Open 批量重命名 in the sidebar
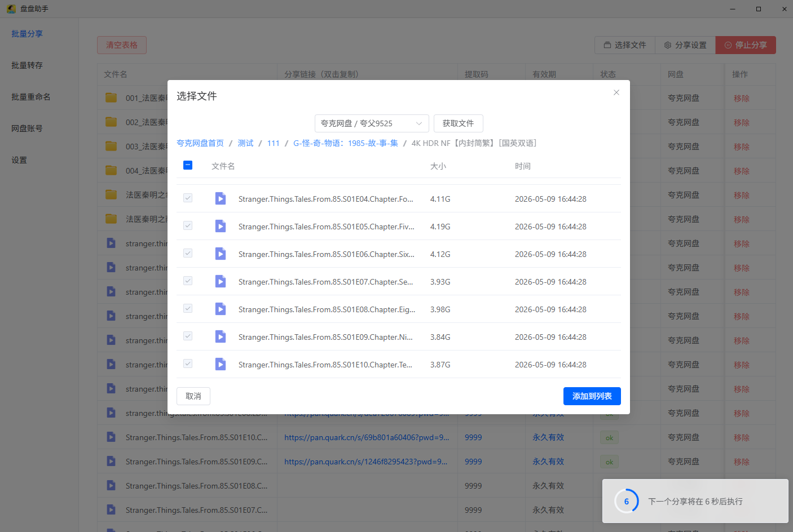793x532 pixels. pos(31,97)
